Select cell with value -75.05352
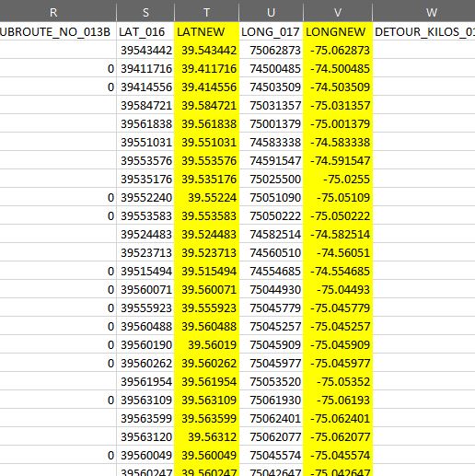This screenshot has width=475, height=476. (338, 381)
